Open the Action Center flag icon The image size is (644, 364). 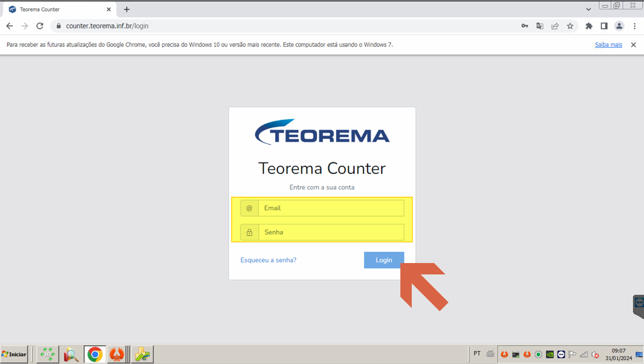(573, 355)
